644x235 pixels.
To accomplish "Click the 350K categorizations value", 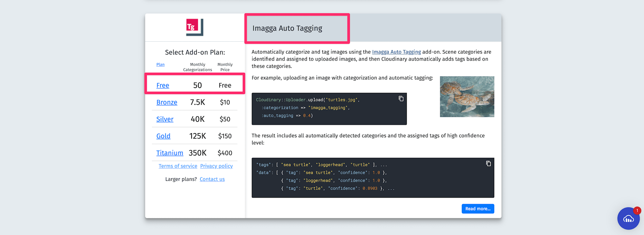I will 197,153.
